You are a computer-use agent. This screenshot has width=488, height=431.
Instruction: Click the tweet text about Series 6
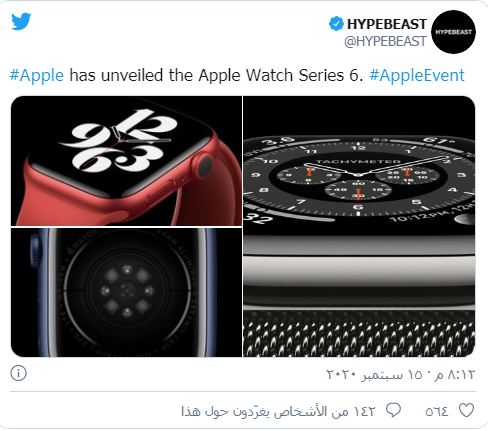(216, 75)
